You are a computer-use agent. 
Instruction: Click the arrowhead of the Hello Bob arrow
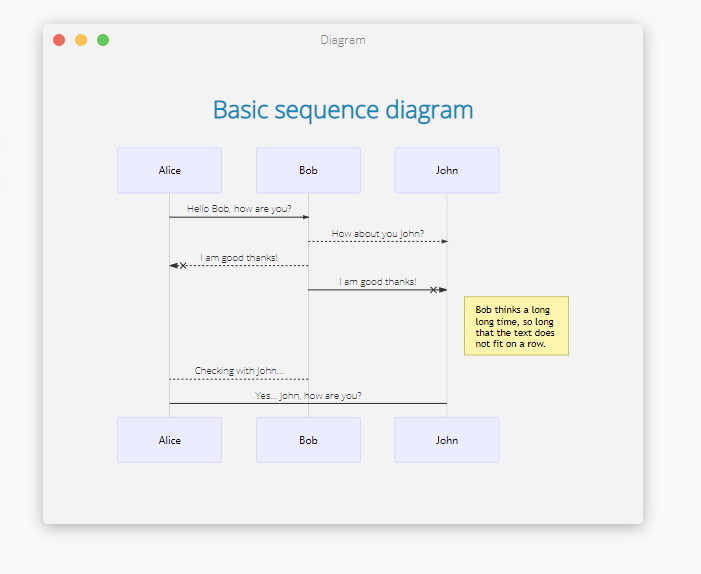306,217
